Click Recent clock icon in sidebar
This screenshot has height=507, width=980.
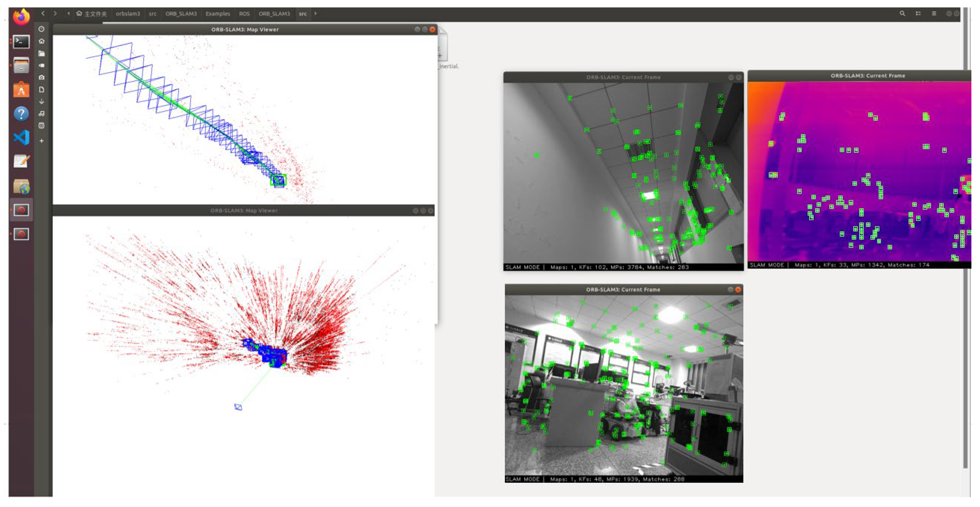41,29
